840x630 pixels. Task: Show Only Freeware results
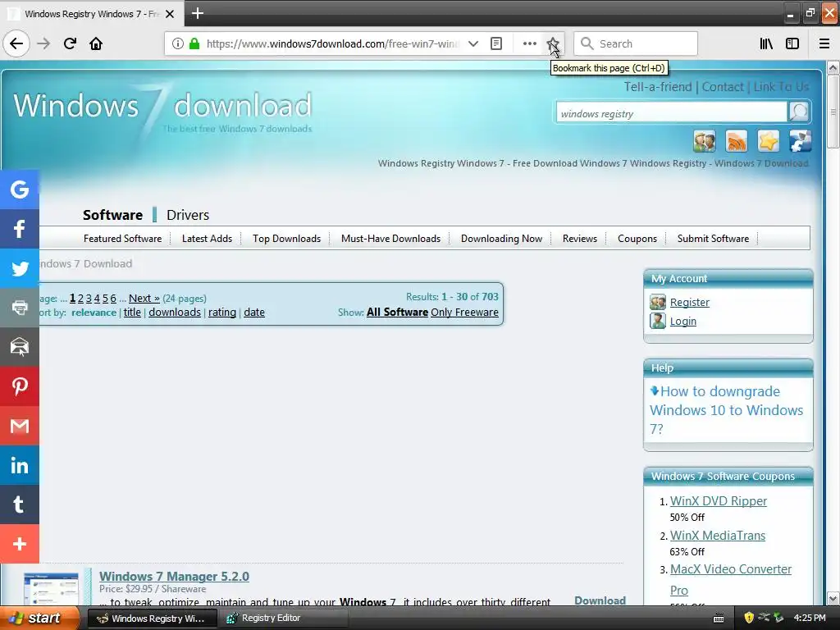464,313
